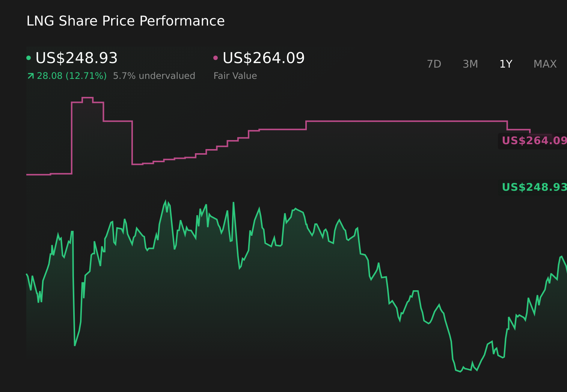Select the US$264.09 price tag on chart
This screenshot has width=567, height=392.
(533, 141)
